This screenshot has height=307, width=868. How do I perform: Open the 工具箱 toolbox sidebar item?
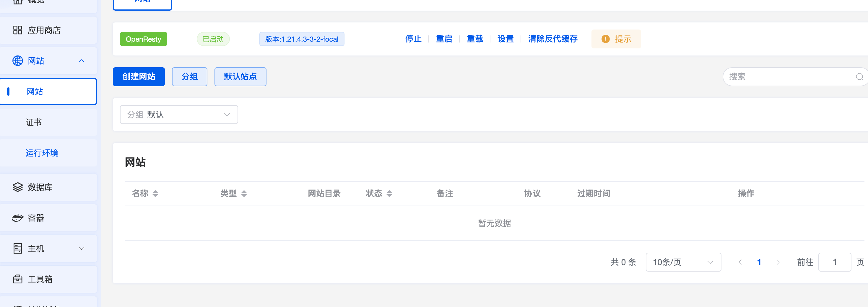click(48, 279)
